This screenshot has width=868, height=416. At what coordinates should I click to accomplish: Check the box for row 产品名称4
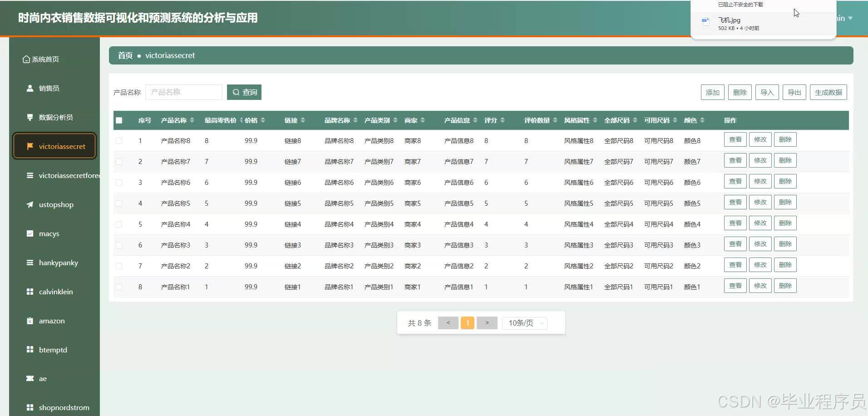[x=119, y=224]
